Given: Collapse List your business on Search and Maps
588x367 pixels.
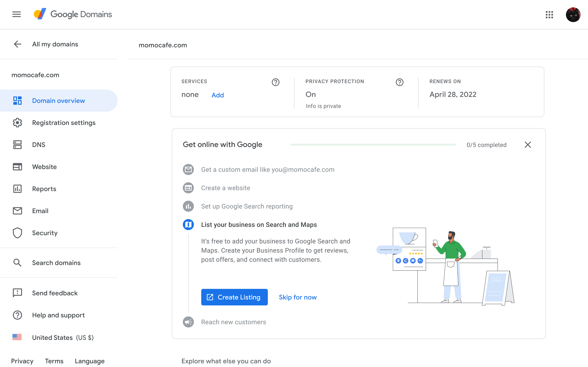Looking at the screenshot, I should [259, 225].
